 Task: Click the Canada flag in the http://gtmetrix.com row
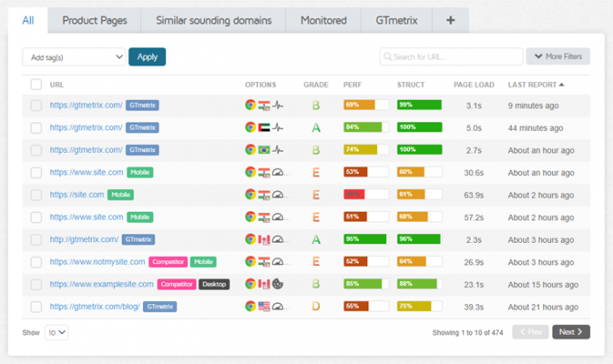click(x=264, y=239)
